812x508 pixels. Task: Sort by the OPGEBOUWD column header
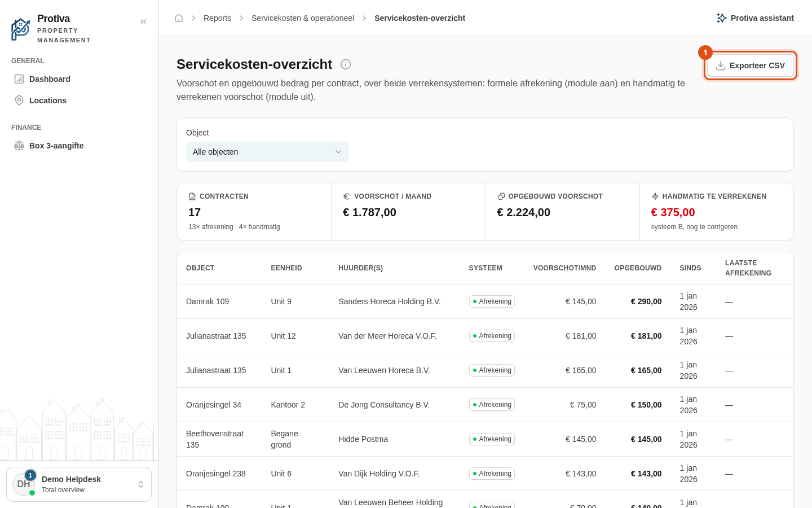638,268
